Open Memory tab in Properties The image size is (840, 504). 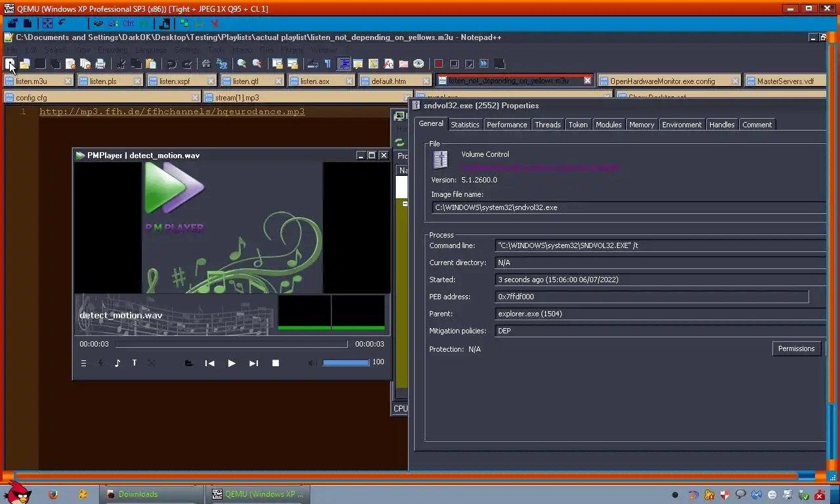coord(641,125)
